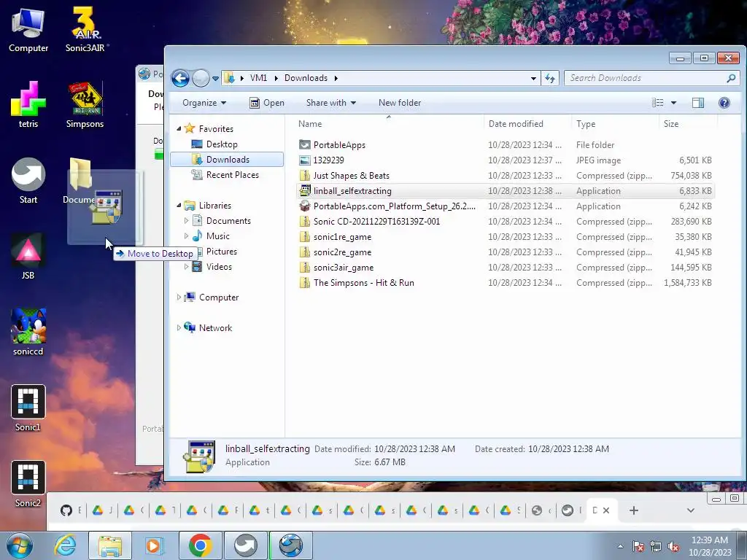Image resolution: width=747 pixels, height=560 pixels.
Task: Open Action Center flag tray icon
Action: click(638, 547)
